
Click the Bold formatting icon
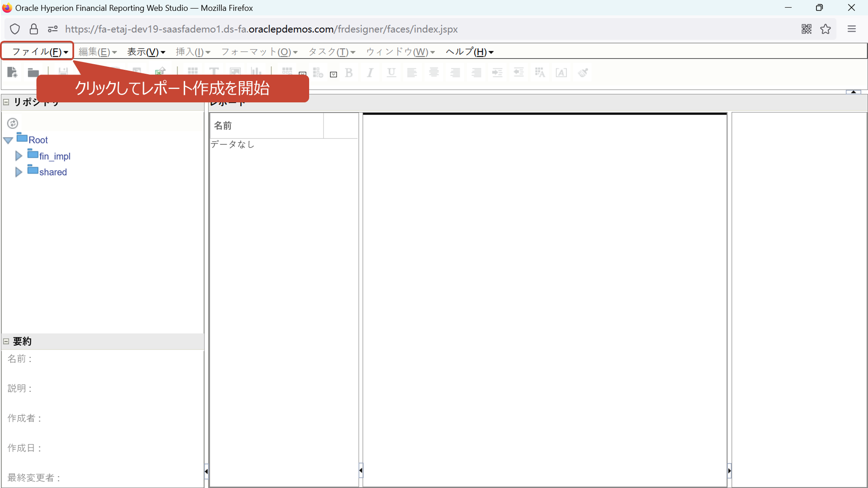tap(349, 73)
